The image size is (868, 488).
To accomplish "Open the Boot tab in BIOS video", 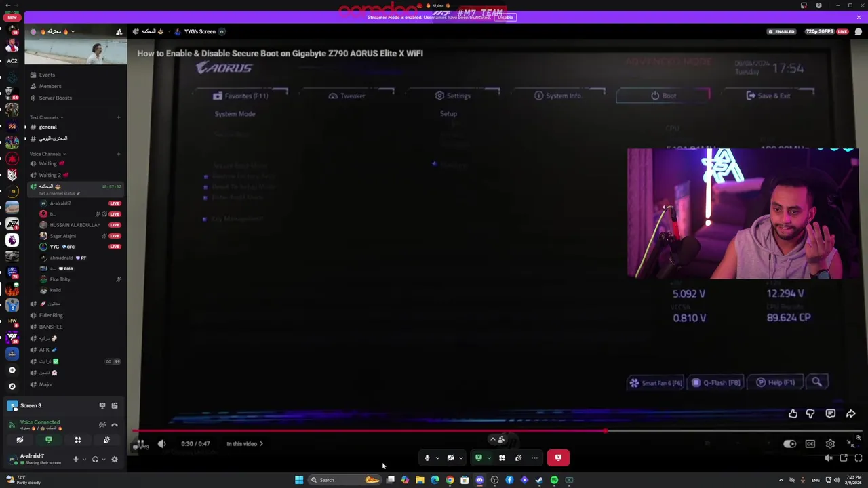I will point(663,96).
